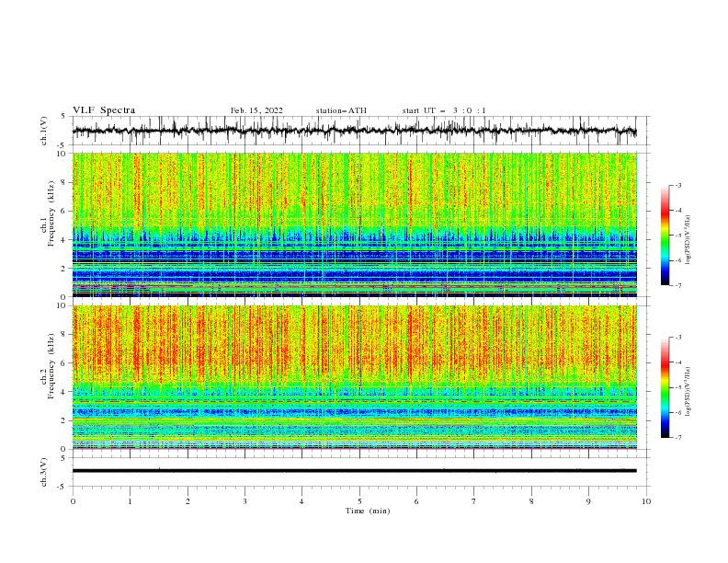The height and width of the screenshot is (563, 728).
Task: Click the '4' kHz tick of ch.2 spectrogram
Action: coord(64,392)
